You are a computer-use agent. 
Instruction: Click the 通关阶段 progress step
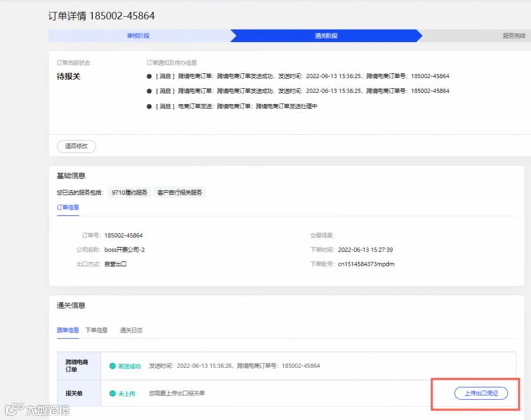[326, 35]
